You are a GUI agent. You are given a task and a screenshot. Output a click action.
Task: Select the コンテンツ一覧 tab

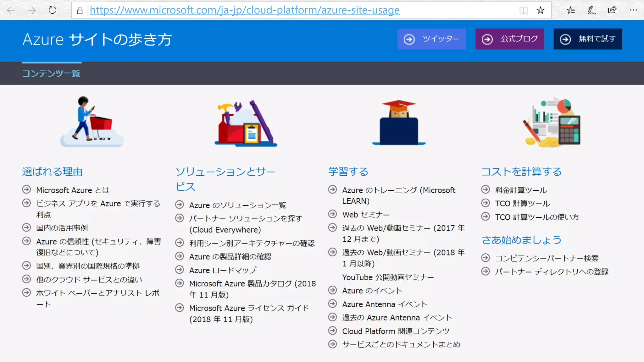51,74
